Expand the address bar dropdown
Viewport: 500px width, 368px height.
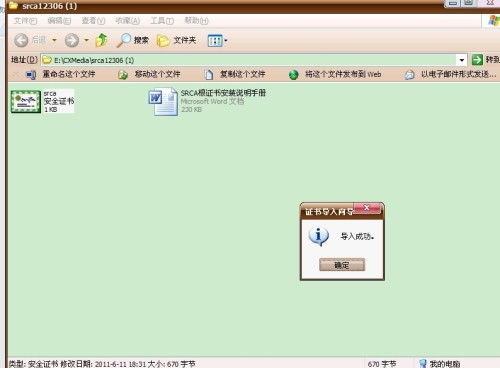click(x=462, y=60)
